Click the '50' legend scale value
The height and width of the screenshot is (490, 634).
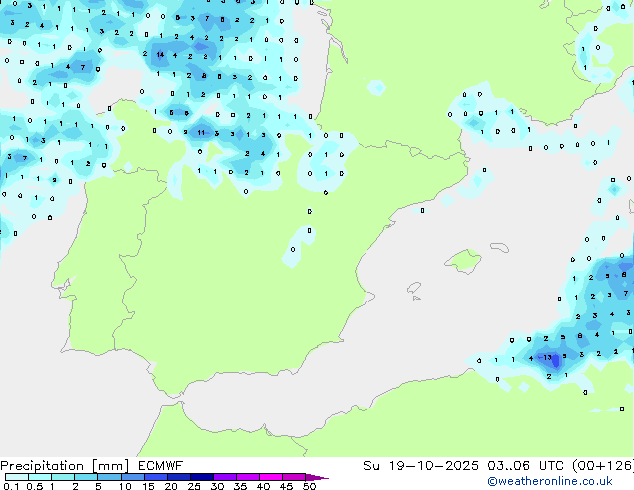pyautogui.click(x=309, y=486)
